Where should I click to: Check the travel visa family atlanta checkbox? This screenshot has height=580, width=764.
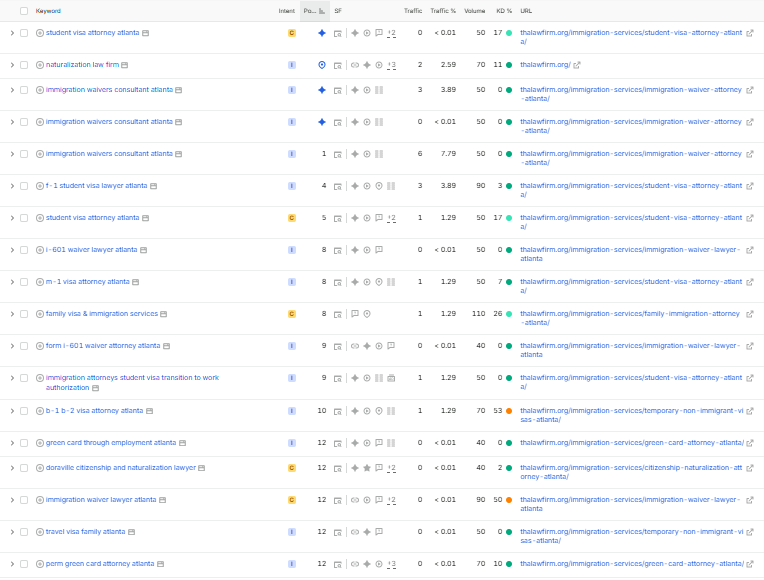tap(24, 532)
